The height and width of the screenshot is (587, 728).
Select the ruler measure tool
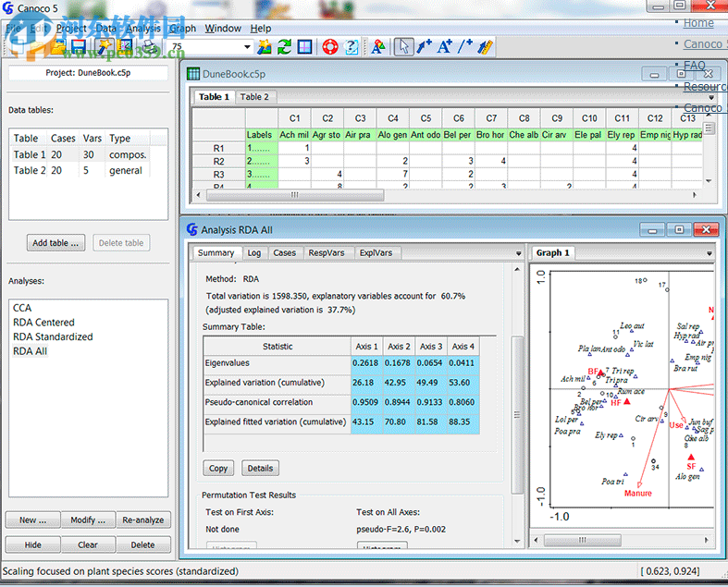click(485, 47)
